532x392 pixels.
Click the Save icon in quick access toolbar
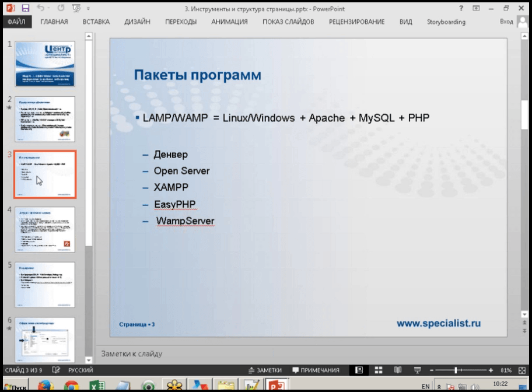click(x=26, y=8)
